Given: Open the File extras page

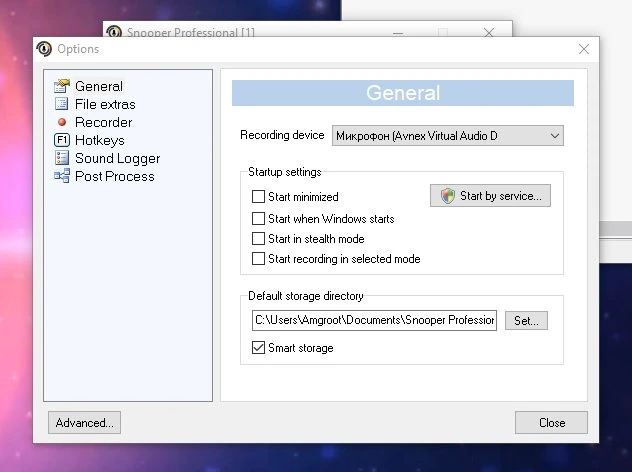Looking at the screenshot, I should point(105,104).
